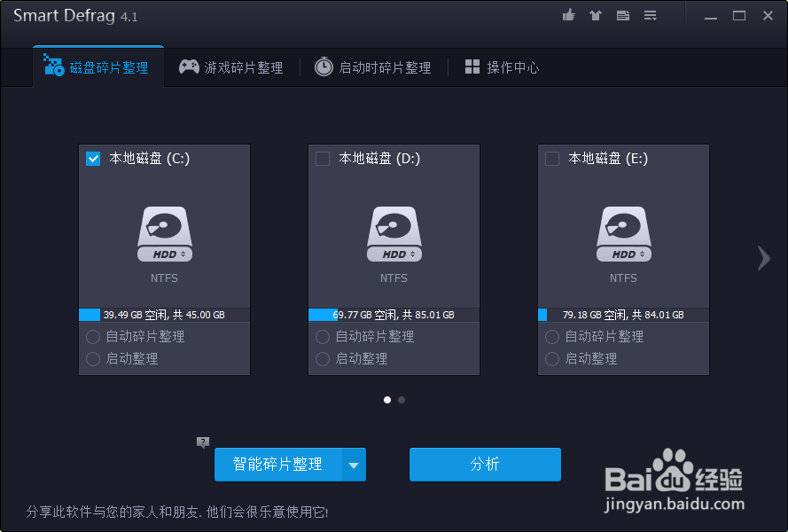
Task: Click the 本地磁盘 (D:) title text
Action: [x=379, y=159]
